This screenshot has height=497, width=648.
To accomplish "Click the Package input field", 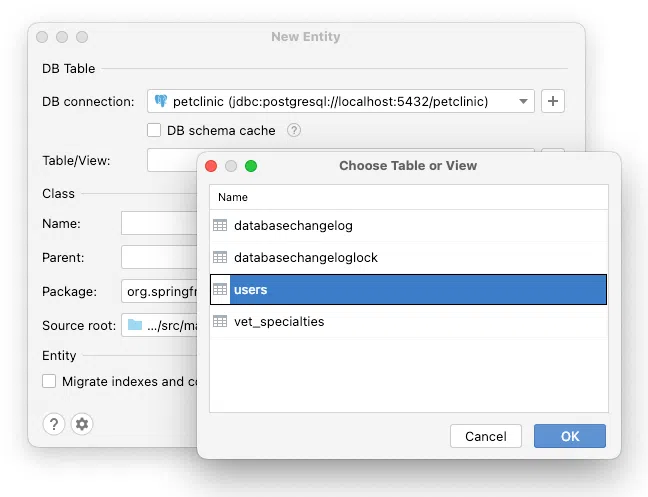I will coord(158,291).
